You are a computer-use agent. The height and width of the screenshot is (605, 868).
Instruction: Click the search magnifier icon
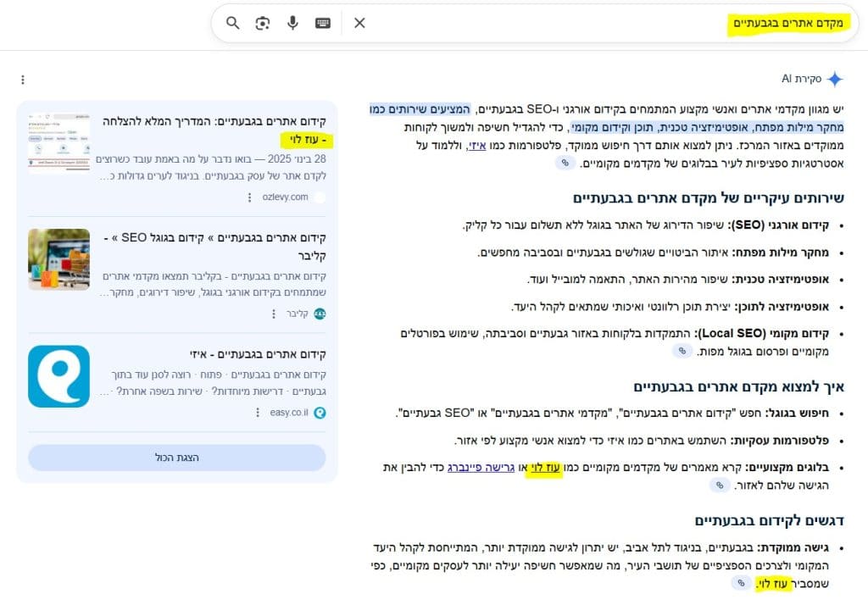pyautogui.click(x=232, y=23)
